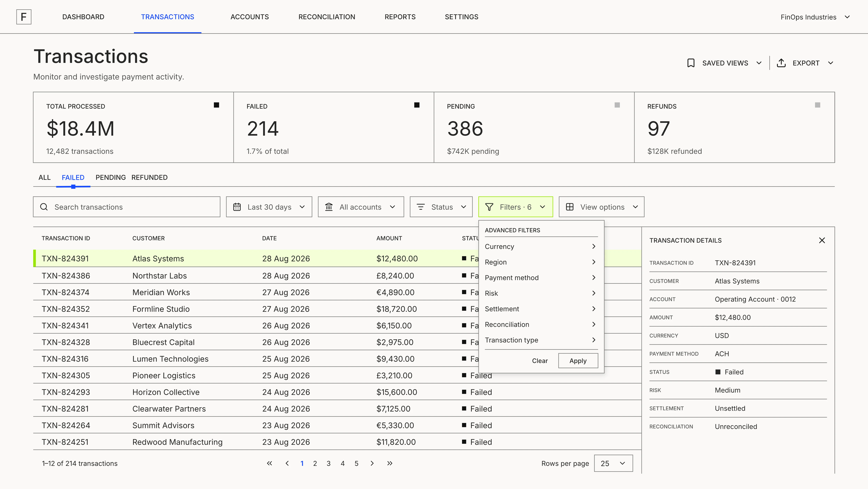Jump to last page of results
Viewport: 868px width, 489px height.
point(390,463)
